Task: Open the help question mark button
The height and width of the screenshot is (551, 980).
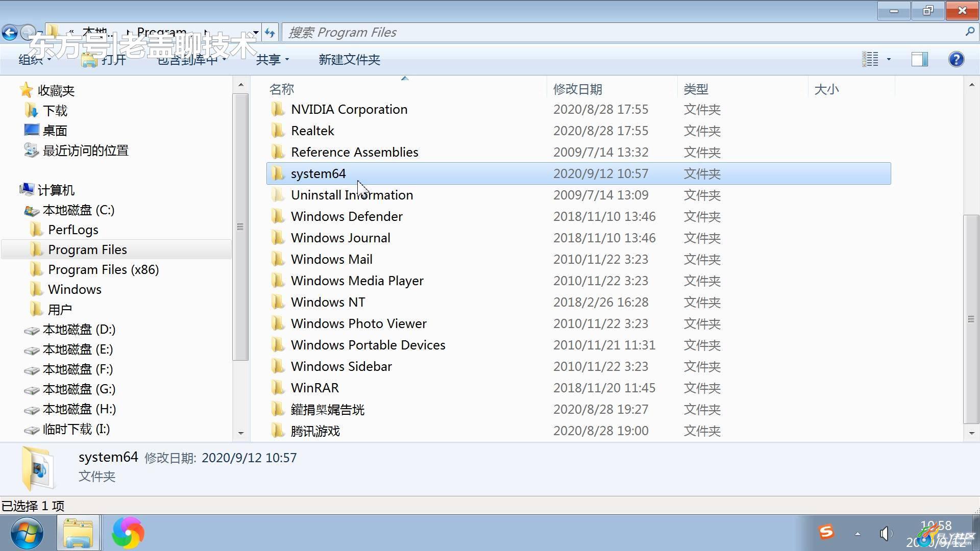Action: pos(956,59)
